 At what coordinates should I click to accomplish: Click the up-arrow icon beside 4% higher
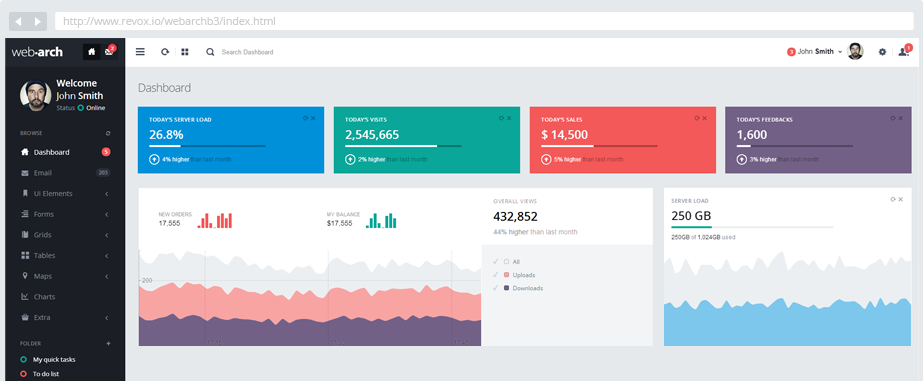tap(154, 159)
